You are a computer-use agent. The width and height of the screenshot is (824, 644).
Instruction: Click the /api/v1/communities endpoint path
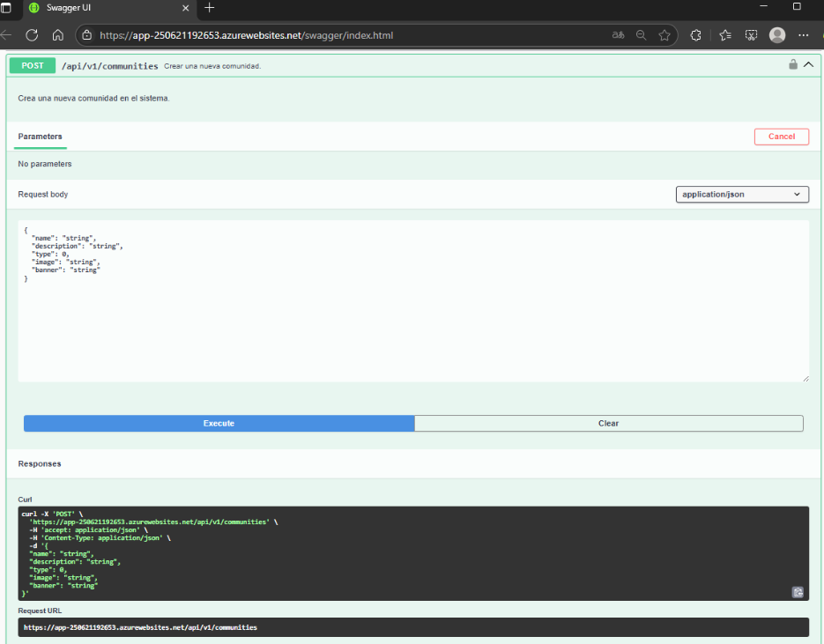tap(110, 66)
